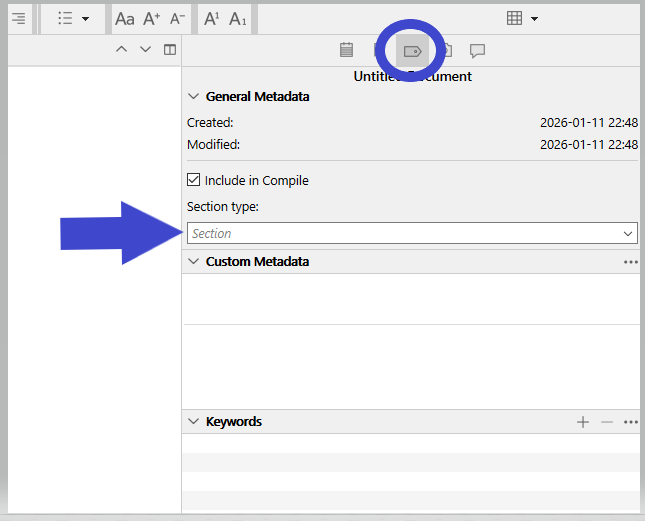Decrease font size with A- icon
Viewport: 645px width, 521px height.
point(177,19)
